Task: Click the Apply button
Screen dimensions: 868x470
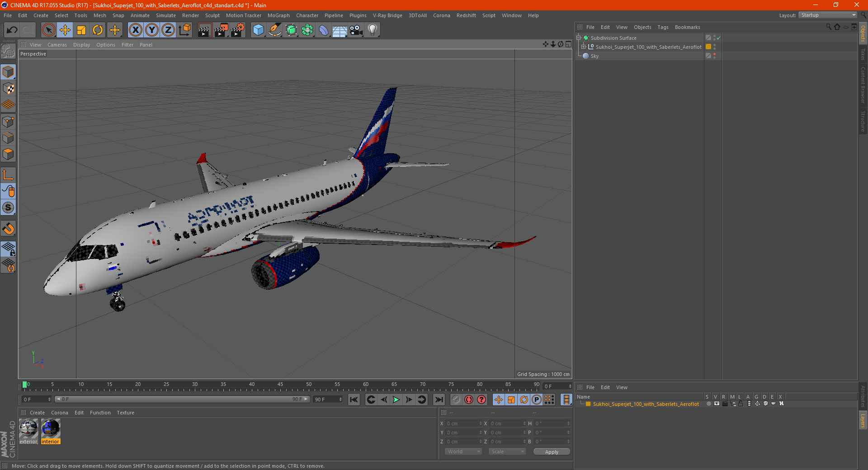Action: pyautogui.click(x=552, y=451)
